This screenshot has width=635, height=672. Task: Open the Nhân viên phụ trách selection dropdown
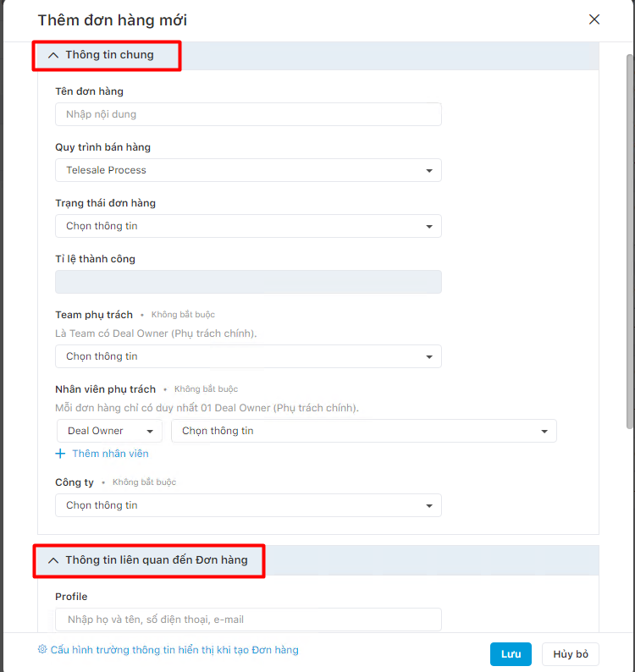(x=363, y=431)
